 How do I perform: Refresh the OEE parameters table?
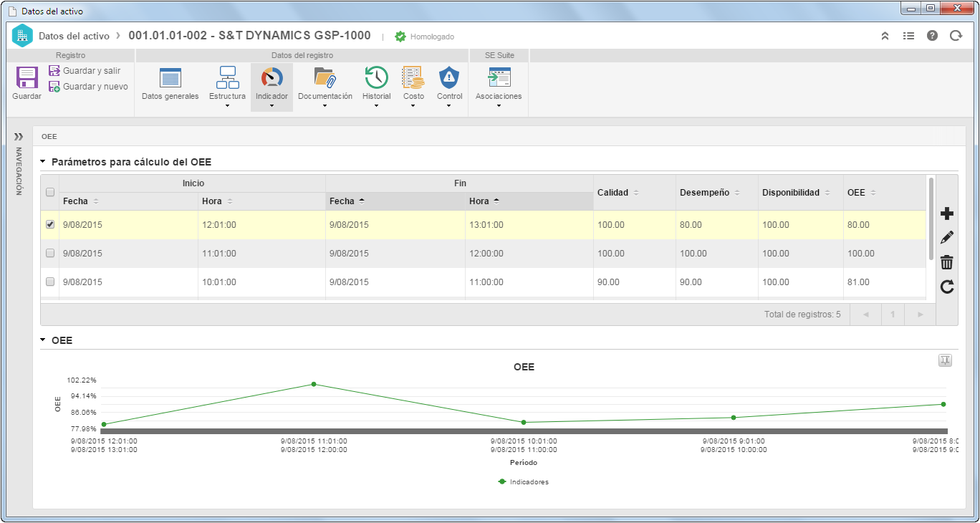pyautogui.click(x=946, y=287)
